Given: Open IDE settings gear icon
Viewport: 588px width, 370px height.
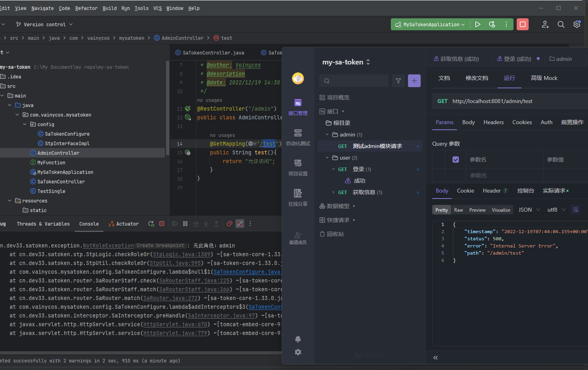Looking at the screenshot, I should 576,24.
